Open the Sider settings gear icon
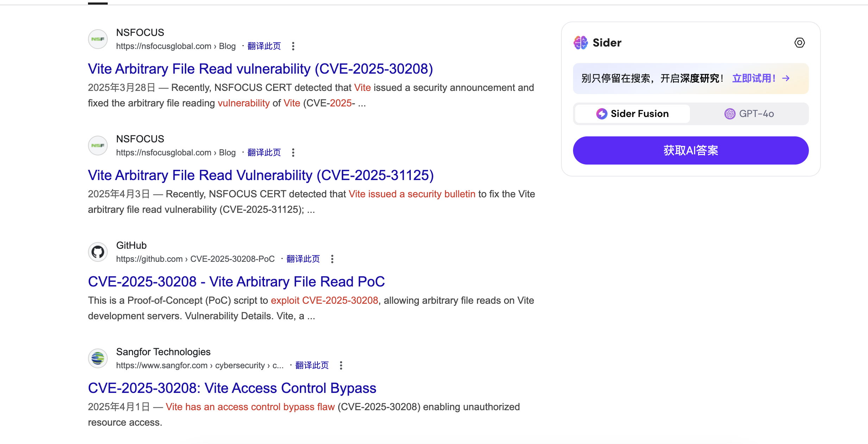 pos(799,43)
